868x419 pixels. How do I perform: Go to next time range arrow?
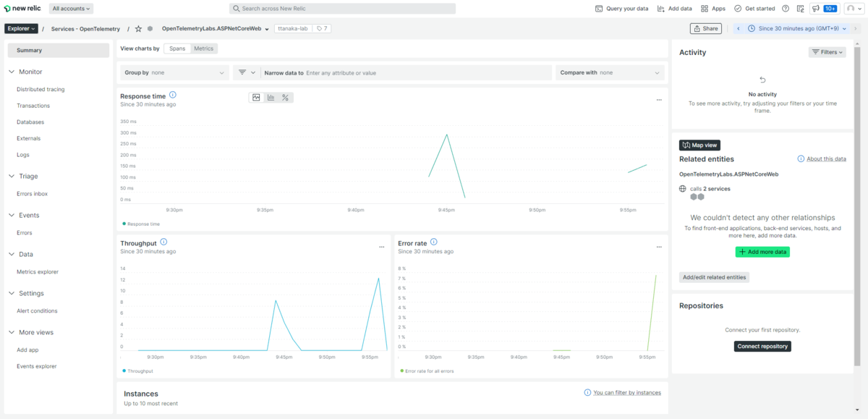(854, 29)
